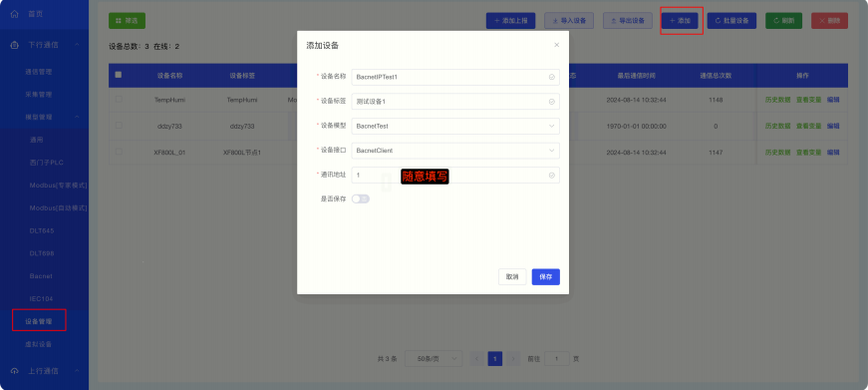Close the 添加设备 dialog with X
This screenshot has width=868, height=390.
pos(556,45)
